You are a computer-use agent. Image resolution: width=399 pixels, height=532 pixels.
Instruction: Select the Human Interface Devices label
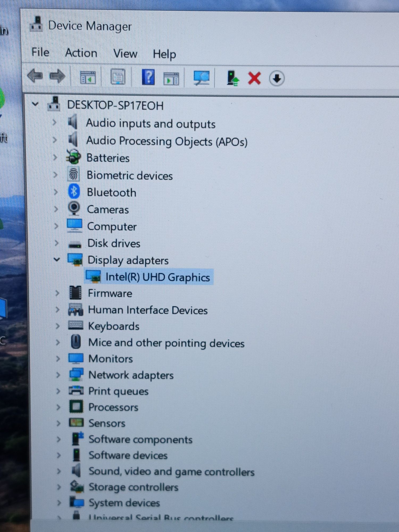click(148, 310)
